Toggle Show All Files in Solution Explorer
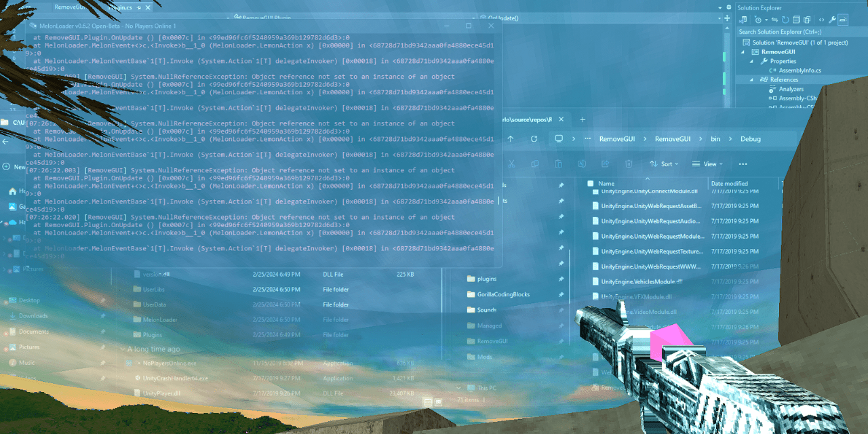 point(807,20)
